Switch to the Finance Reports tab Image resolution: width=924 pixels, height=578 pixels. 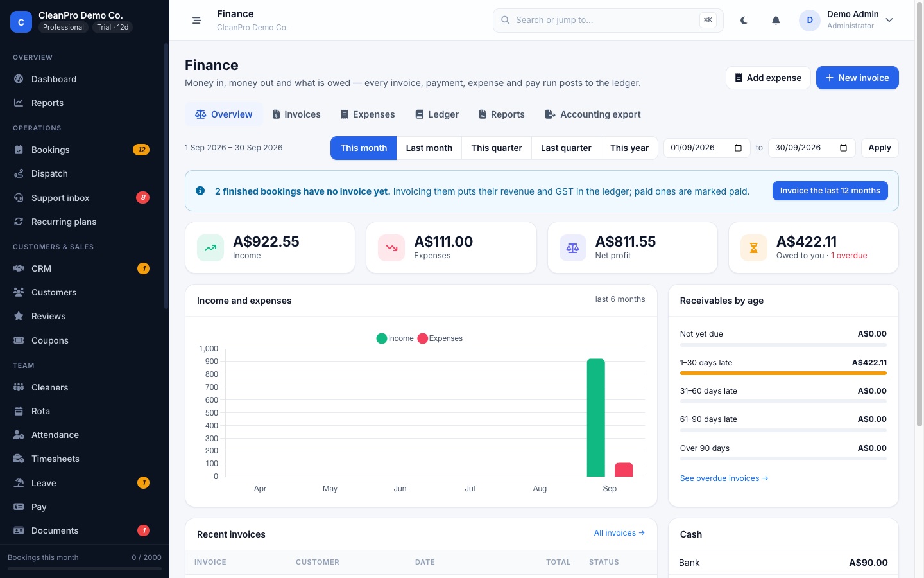click(x=502, y=114)
